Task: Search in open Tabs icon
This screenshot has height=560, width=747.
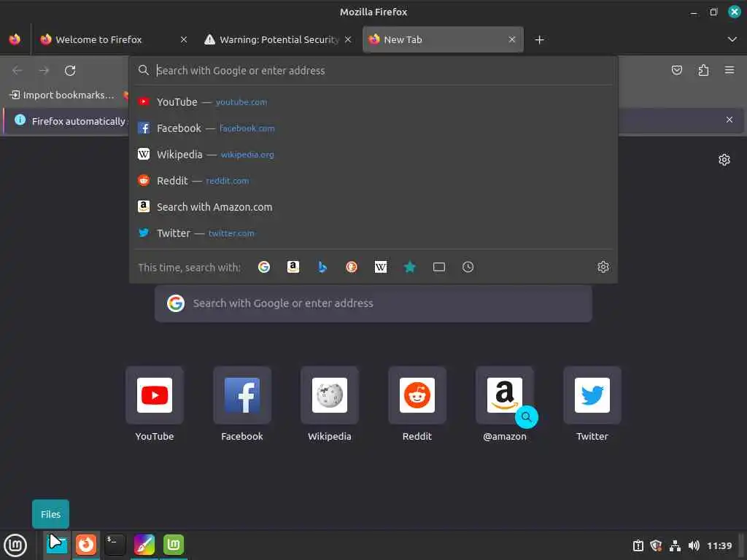Action: tap(439, 267)
